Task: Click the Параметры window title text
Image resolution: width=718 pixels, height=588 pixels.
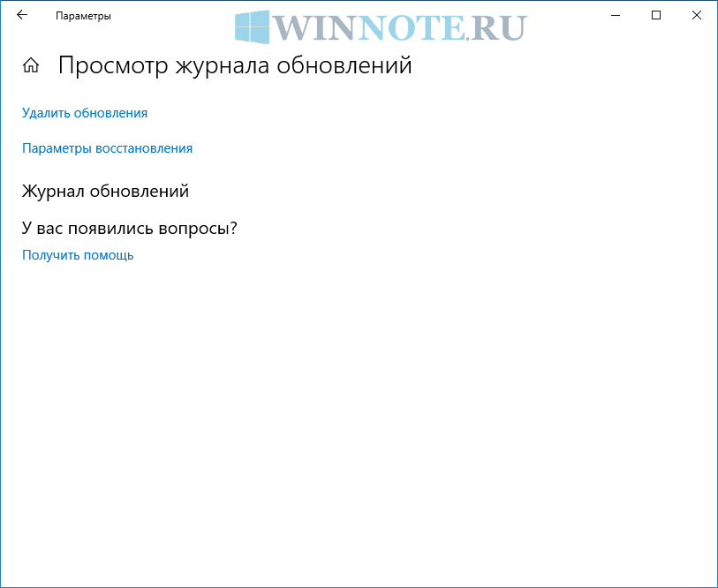Action: click(x=83, y=16)
